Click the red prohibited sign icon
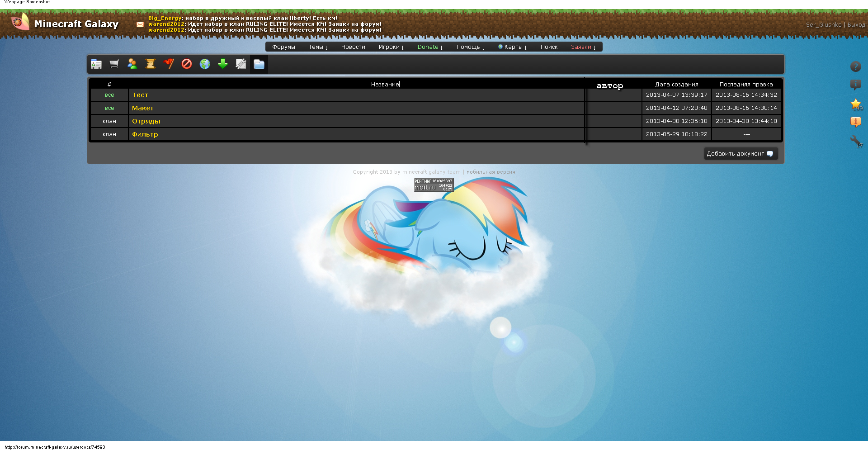868x450 pixels. pos(187,64)
